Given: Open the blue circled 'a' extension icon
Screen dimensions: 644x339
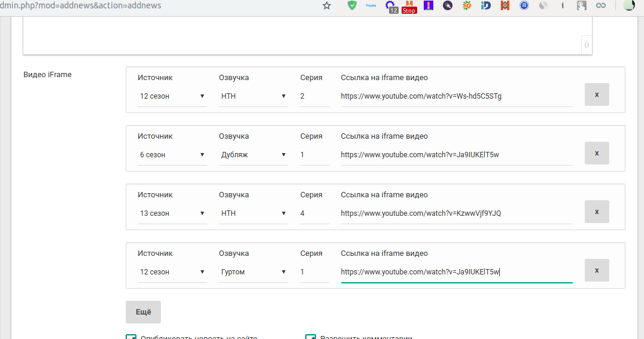Looking at the screenshot, I should 524,6.
